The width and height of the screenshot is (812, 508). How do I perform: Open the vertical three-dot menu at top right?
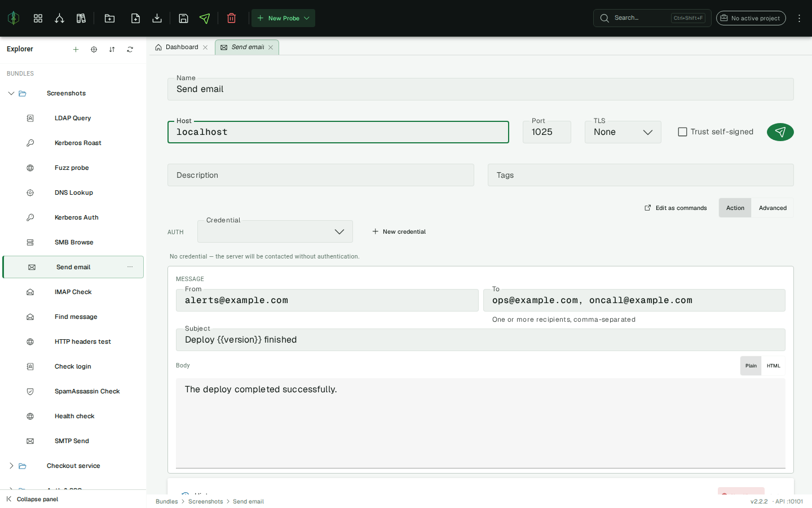pyautogui.click(x=799, y=18)
